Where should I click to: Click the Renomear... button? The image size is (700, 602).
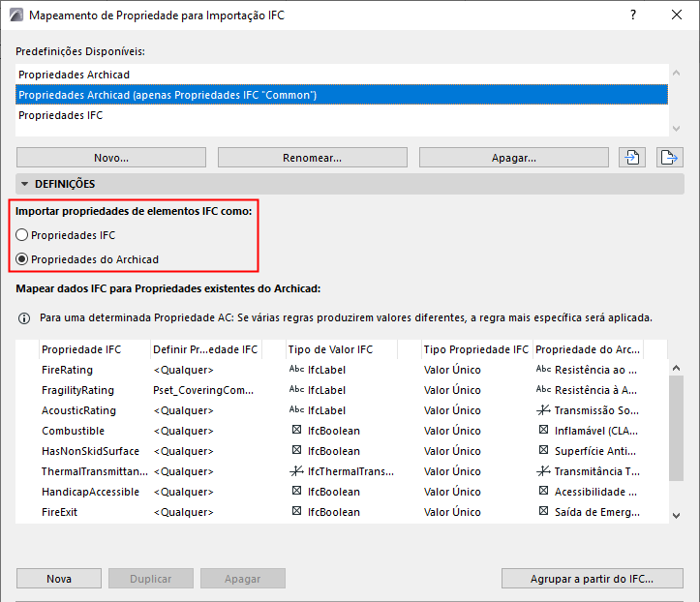[313, 158]
